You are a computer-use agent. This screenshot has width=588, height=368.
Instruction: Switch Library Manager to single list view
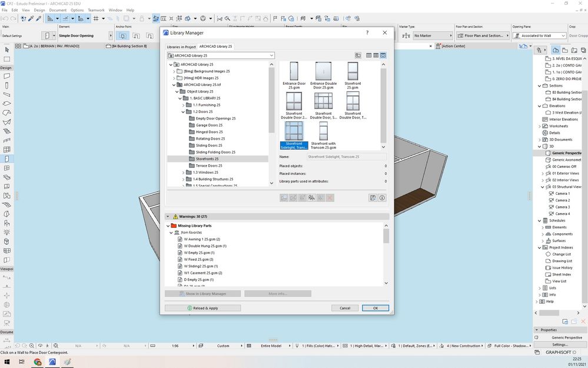coord(369,55)
